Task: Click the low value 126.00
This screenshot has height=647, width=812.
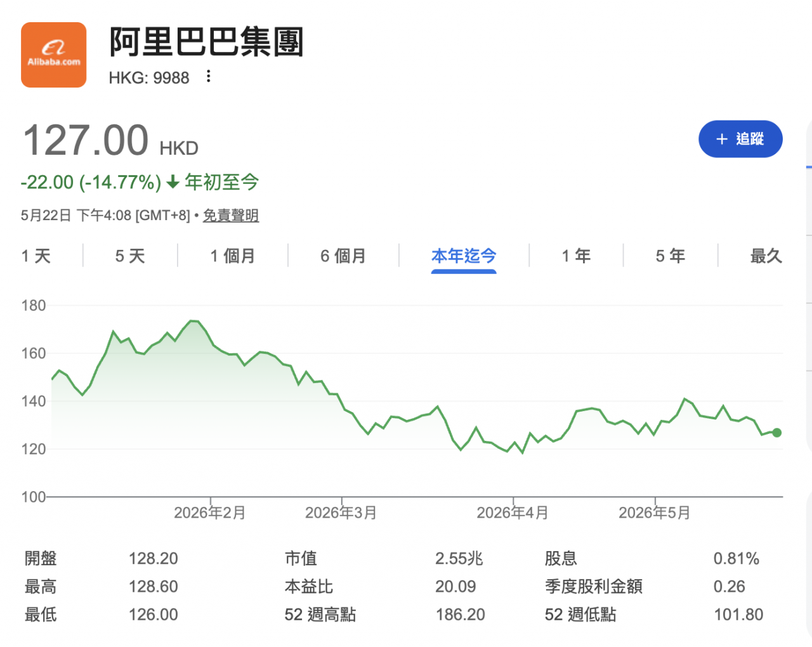Action: (154, 615)
